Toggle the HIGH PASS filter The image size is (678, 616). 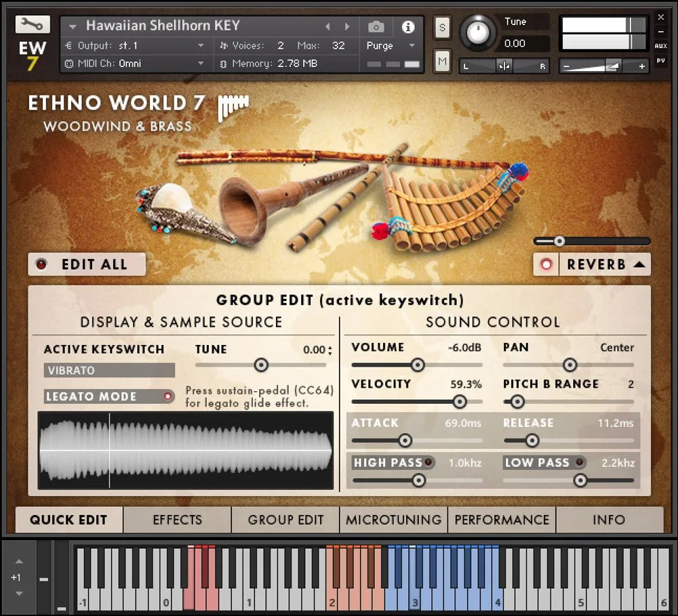pos(427,462)
